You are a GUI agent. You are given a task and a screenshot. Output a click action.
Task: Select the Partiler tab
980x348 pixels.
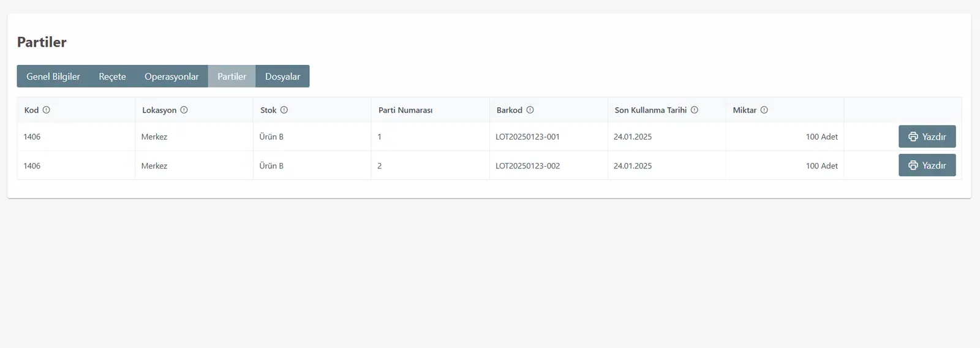232,77
